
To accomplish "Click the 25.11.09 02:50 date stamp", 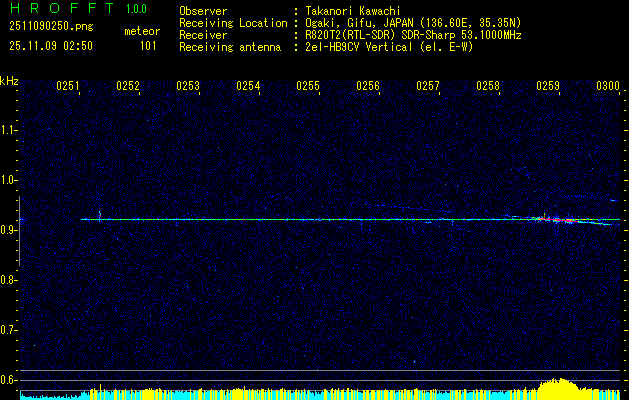I will point(50,46).
